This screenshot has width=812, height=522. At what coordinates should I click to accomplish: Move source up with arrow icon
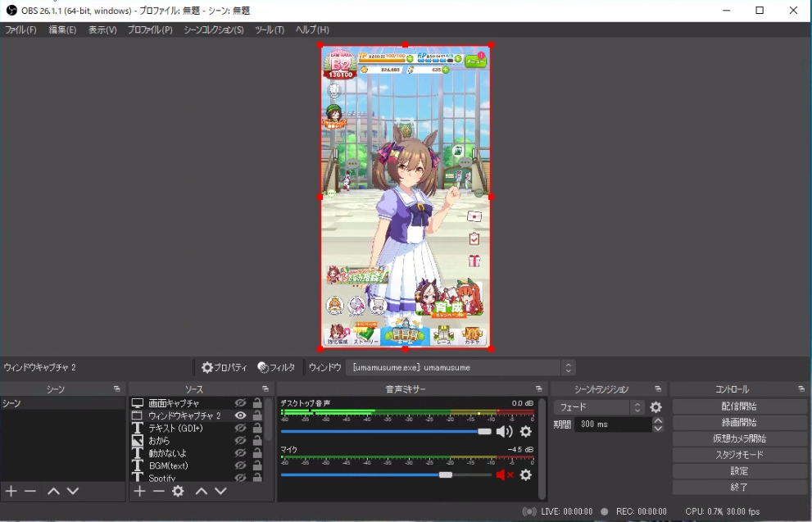pyautogui.click(x=202, y=491)
